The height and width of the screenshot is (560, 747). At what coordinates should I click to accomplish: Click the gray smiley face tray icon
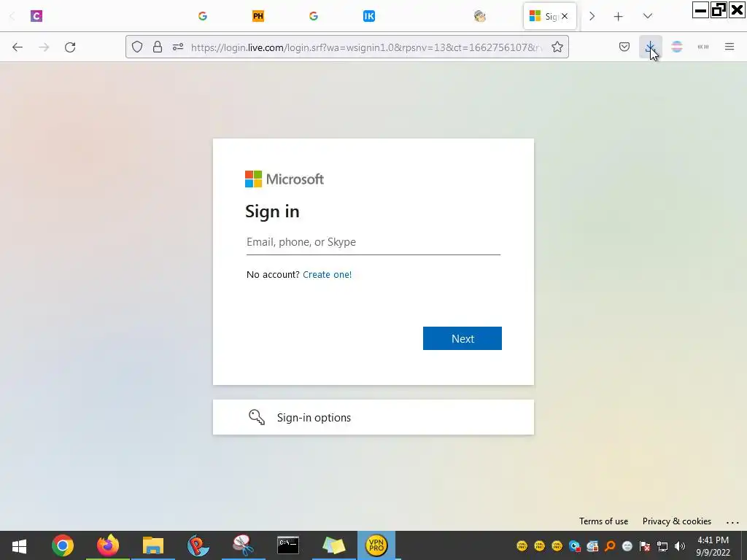(x=627, y=546)
